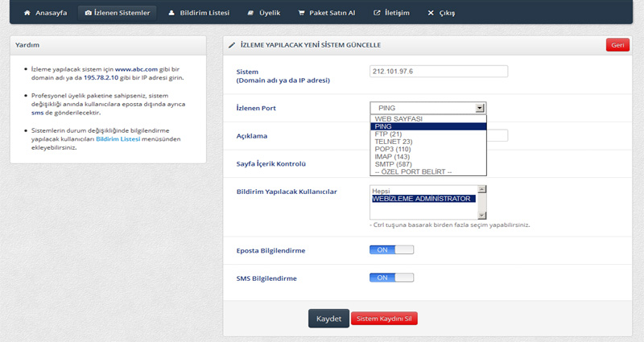Click the home icon beside Anasayfa
Viewport: 644px width, 342px height.
coord(28,14)
